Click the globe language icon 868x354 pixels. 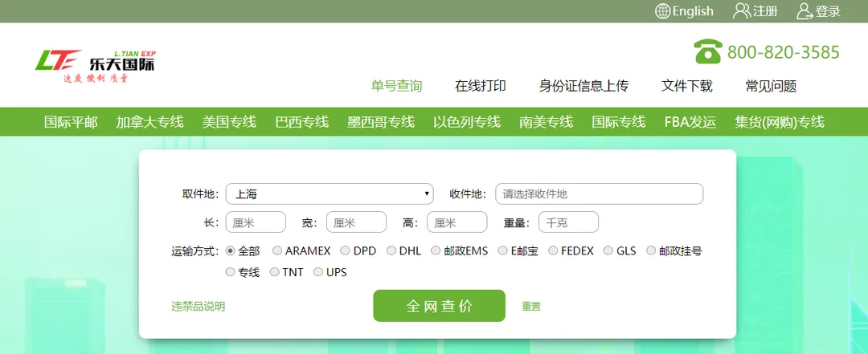[662, 11]
